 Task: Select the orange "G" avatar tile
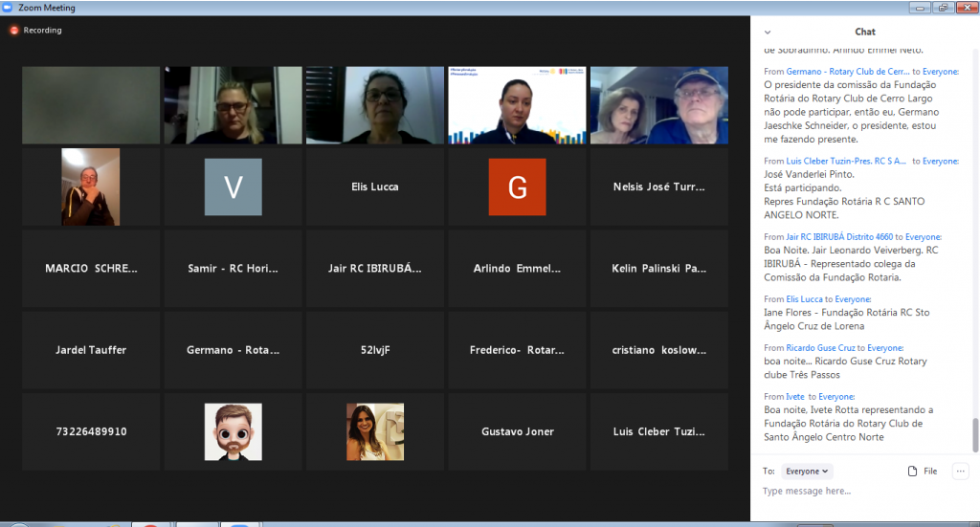point(517,187)
